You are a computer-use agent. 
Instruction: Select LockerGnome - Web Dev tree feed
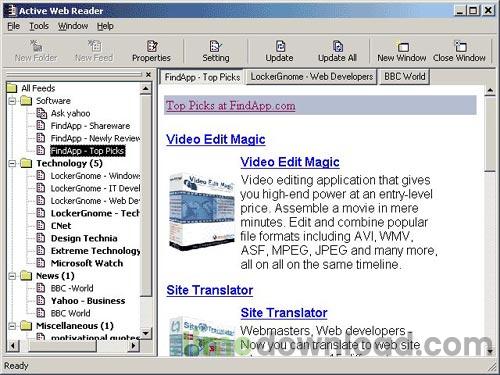[x=95, y=201]
